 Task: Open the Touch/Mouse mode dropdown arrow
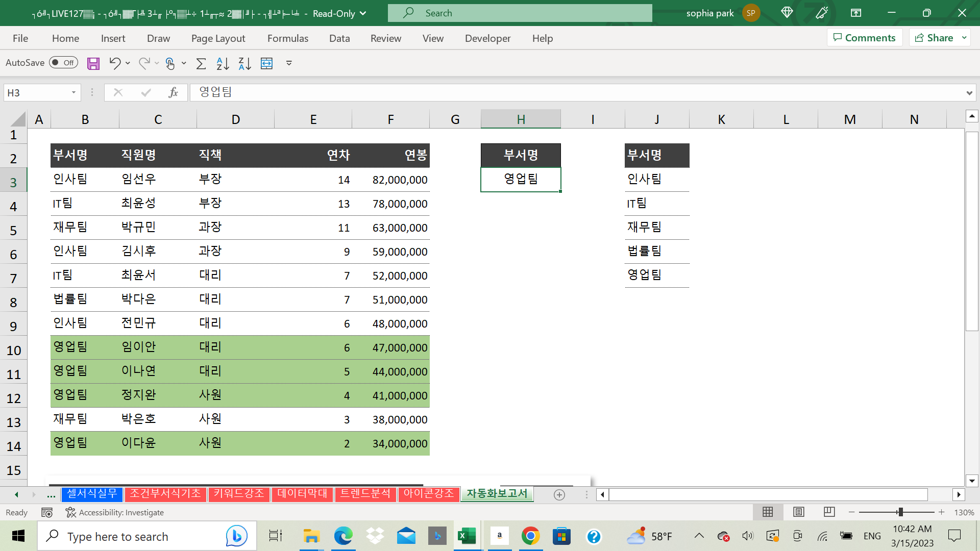(184, 63)
